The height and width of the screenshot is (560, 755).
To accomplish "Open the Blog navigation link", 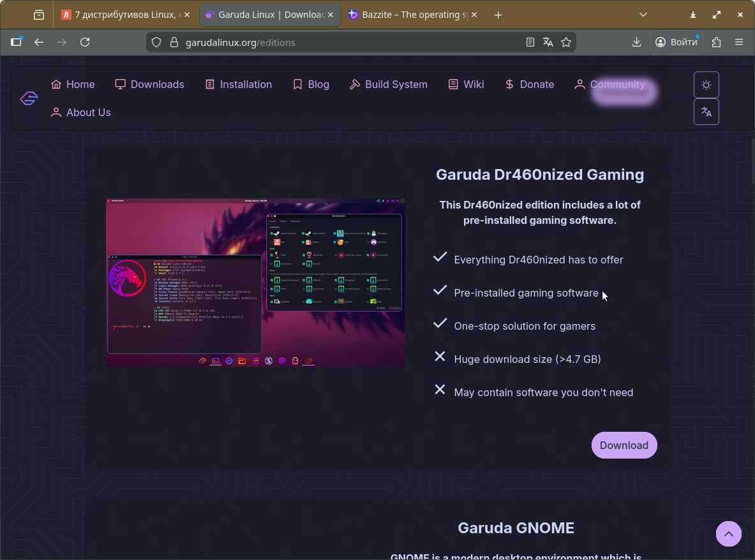I will [311, 84].
